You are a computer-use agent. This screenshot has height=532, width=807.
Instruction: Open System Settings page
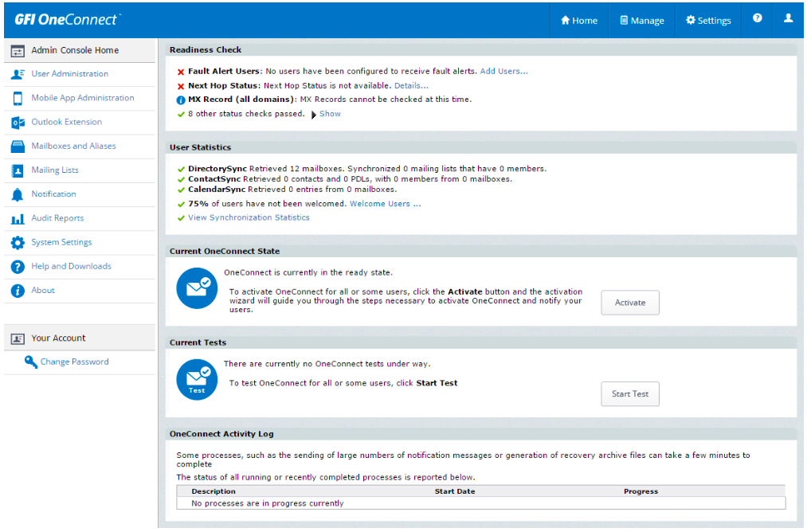(x=62, y=242)
